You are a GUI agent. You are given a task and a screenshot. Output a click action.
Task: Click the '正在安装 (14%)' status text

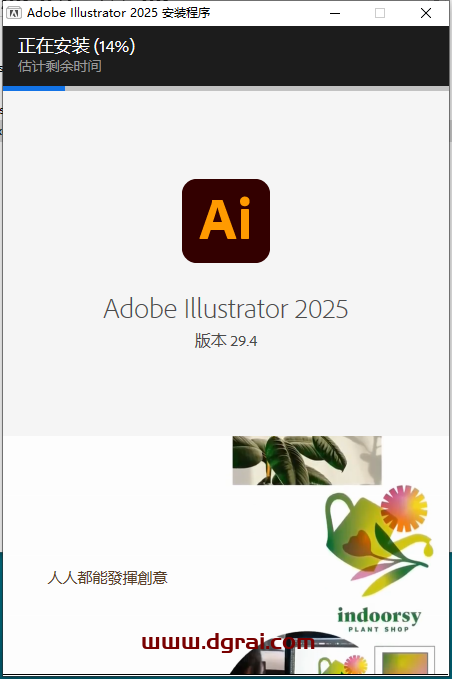(x=77, y=46)
